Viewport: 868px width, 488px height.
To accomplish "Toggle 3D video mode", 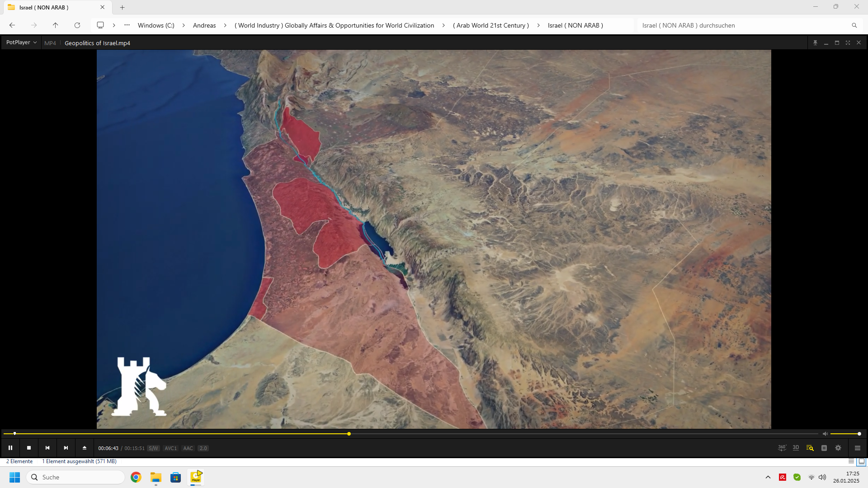I will tap(796, 448).
